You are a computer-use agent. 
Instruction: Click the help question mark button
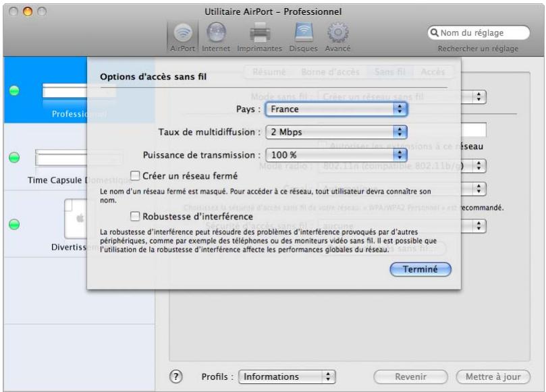click(176, 376)
